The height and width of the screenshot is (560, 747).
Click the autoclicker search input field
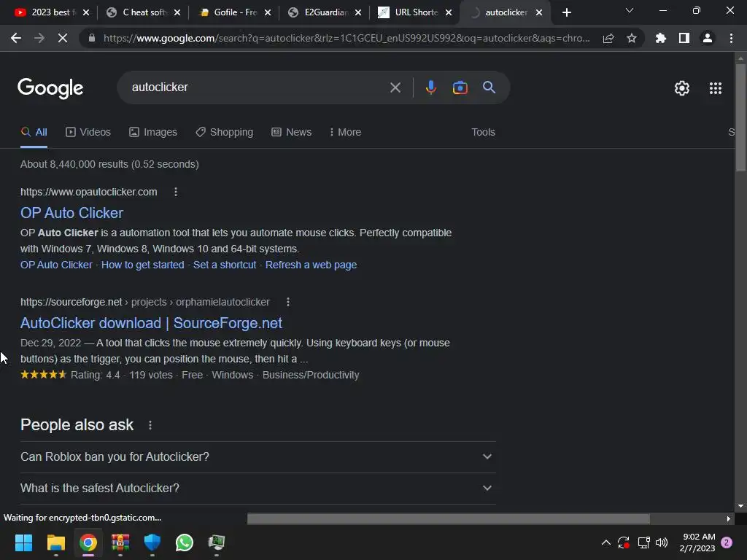[x=258, y=87]
